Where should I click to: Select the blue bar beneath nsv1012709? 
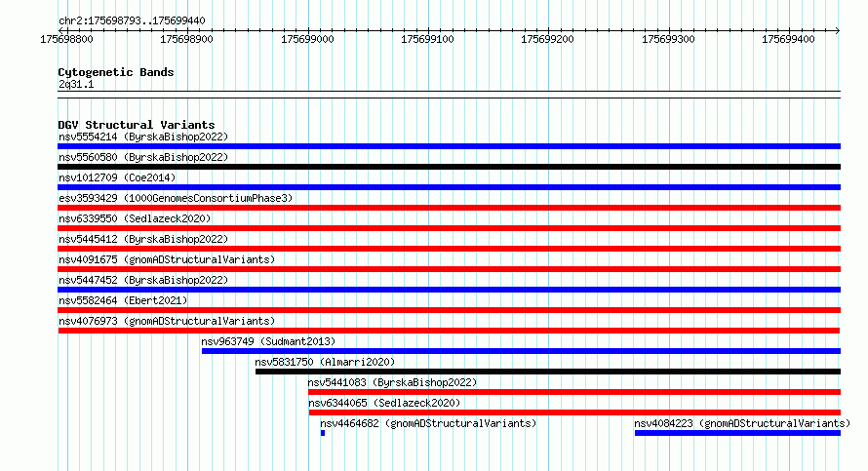[x=449, y=187]
